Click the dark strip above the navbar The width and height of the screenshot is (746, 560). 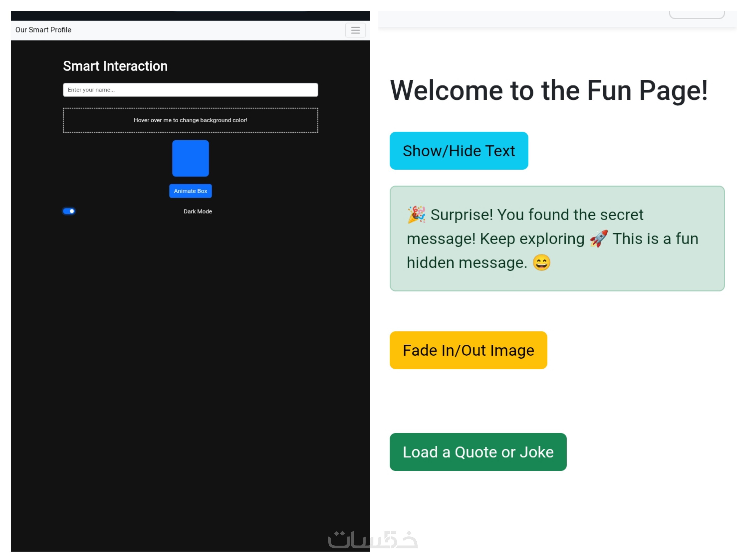[190, 15]
